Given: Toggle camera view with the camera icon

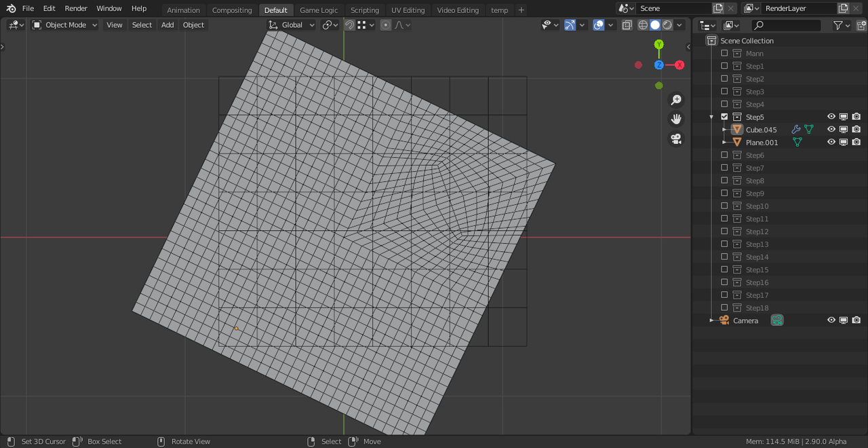Looking at the screenshot, I should 676,138.
